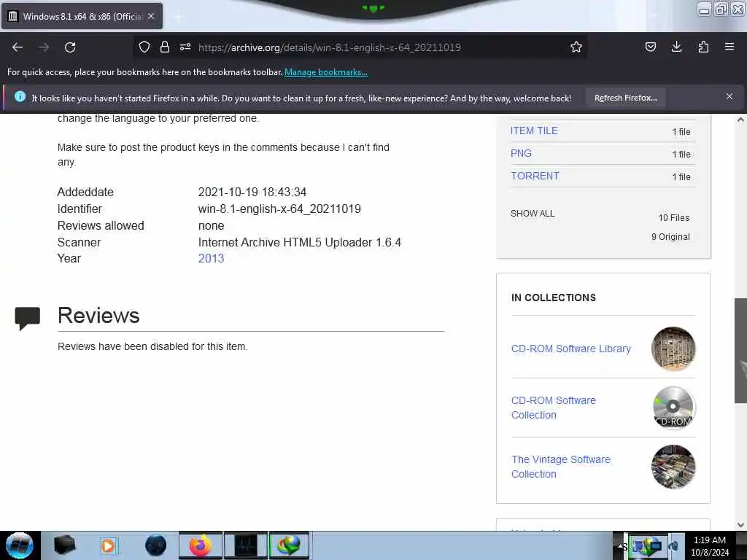Click the CD-ROM disc collection thumbnail
Image resolution: width=747 pixels, height=560 pixels.
click(x=673, y=408)
